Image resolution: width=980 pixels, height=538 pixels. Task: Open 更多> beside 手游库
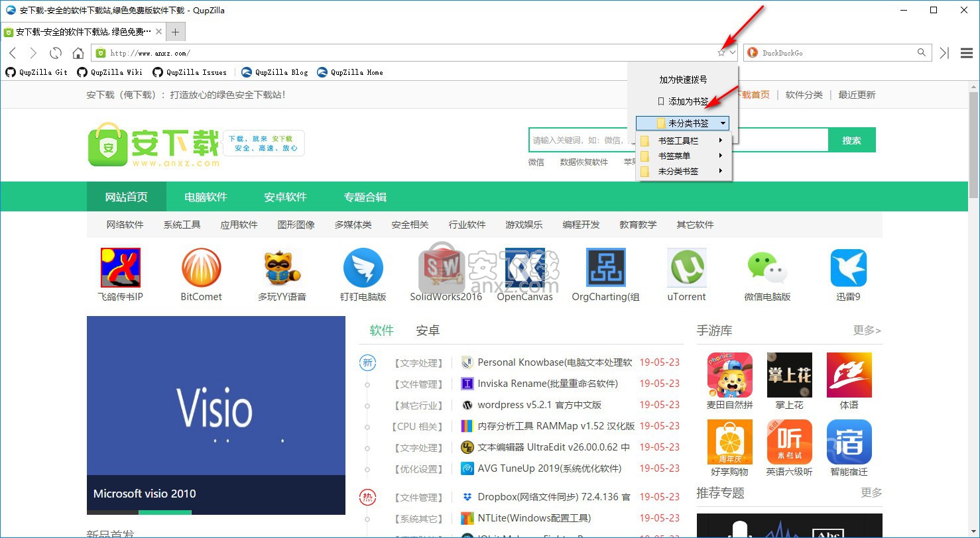coord(867,330)
